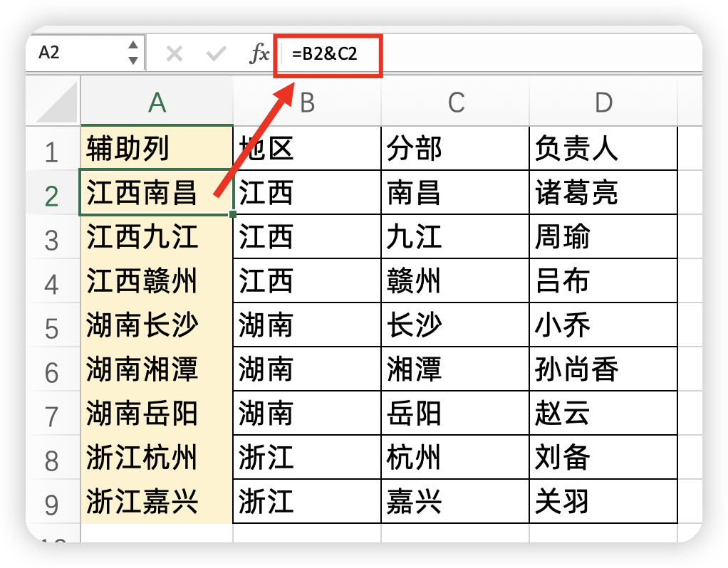728x568 pixels.
Task: Select row 1 header
Action: [x=52, y=149]
